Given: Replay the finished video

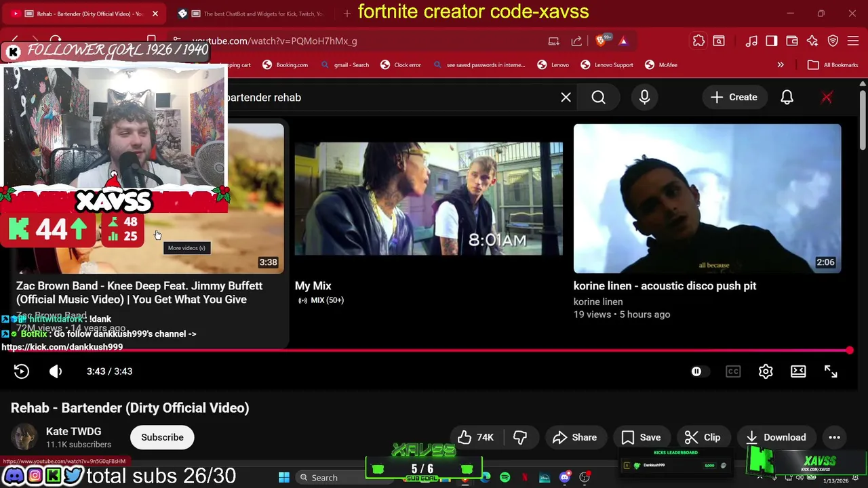Looking at the screenshot, I should tap(22, 371).
